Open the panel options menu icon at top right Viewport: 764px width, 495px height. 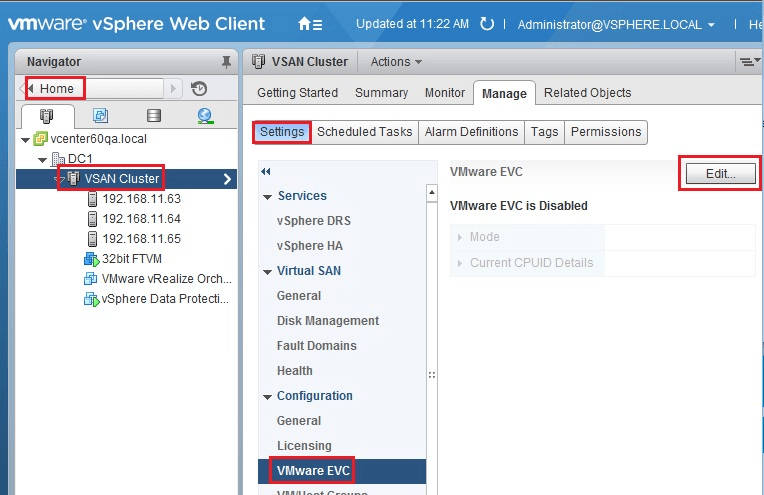coord(749,62)
